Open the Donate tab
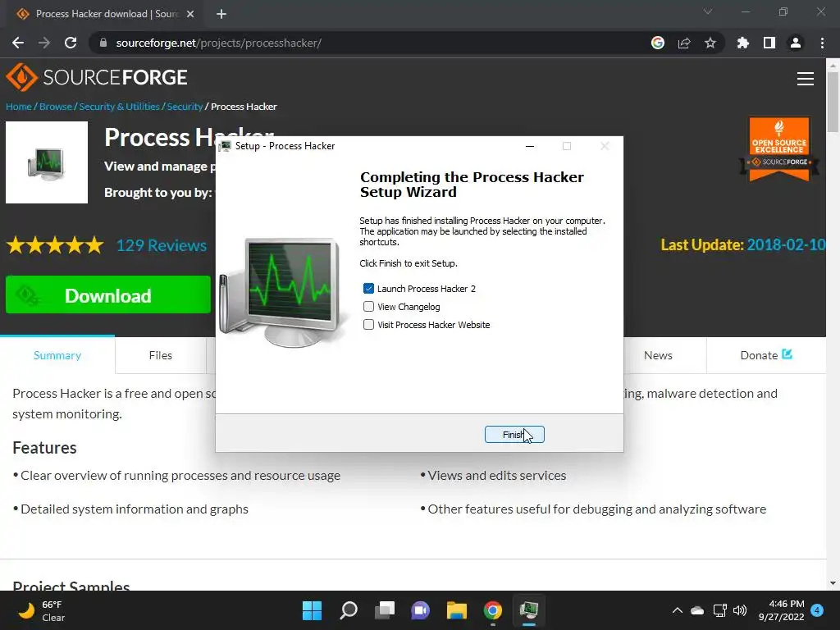Screen dimensions: 840x630 click(x=766, y=355)
